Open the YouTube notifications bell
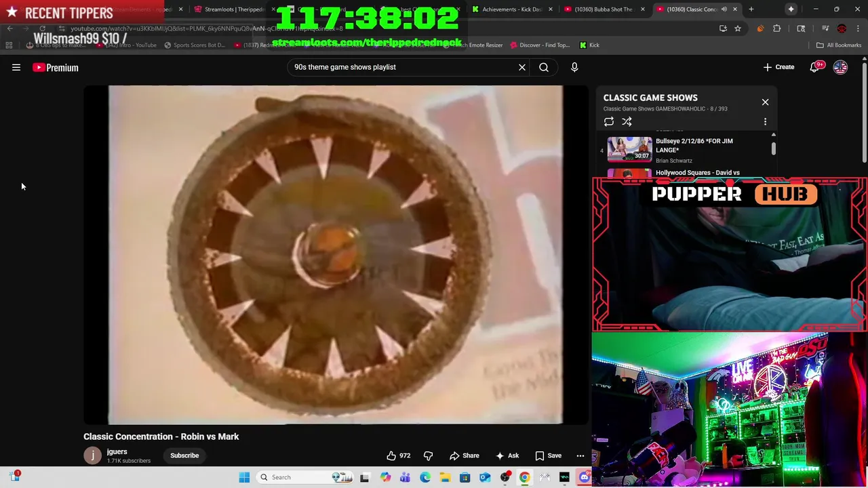This screenshot has height=488, width=868. pos(814,67)
